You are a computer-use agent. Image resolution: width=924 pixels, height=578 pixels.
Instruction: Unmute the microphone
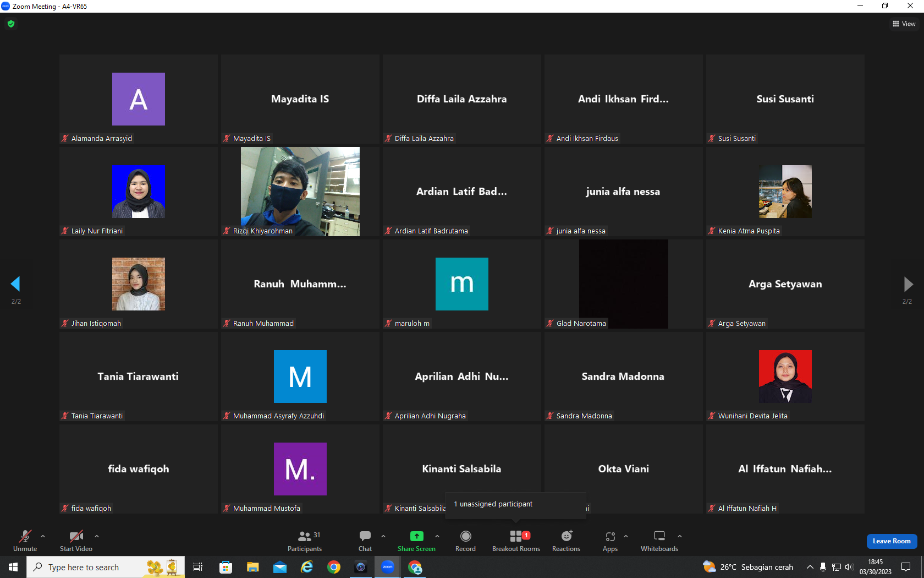pos(25,541)
